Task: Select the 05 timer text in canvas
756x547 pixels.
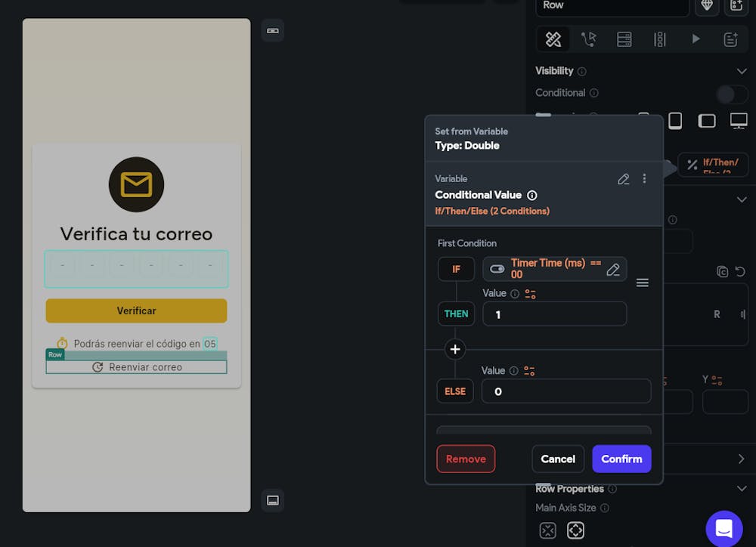Action: point(209,344)
